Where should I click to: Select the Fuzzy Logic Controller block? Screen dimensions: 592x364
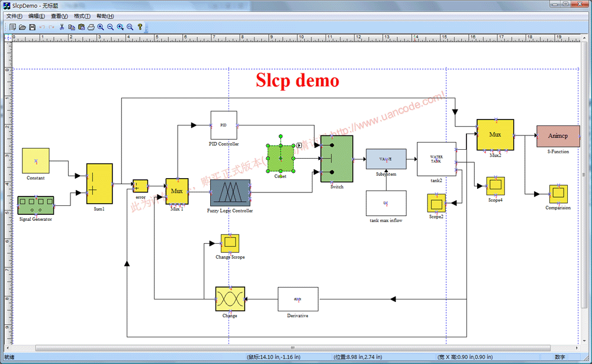pyautogui.click(x=230, y=193)
